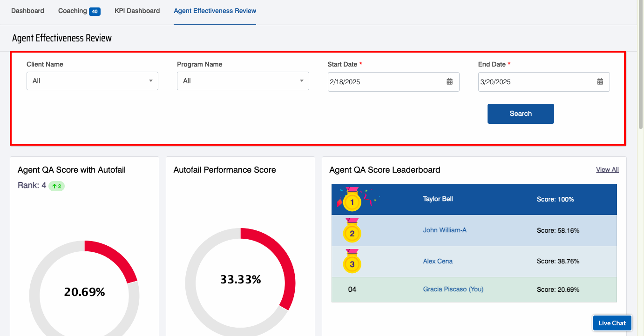Open the Start Date calendar picker icon
The width and height of the screenshot is (644, 336).
(x=449, y=82)
